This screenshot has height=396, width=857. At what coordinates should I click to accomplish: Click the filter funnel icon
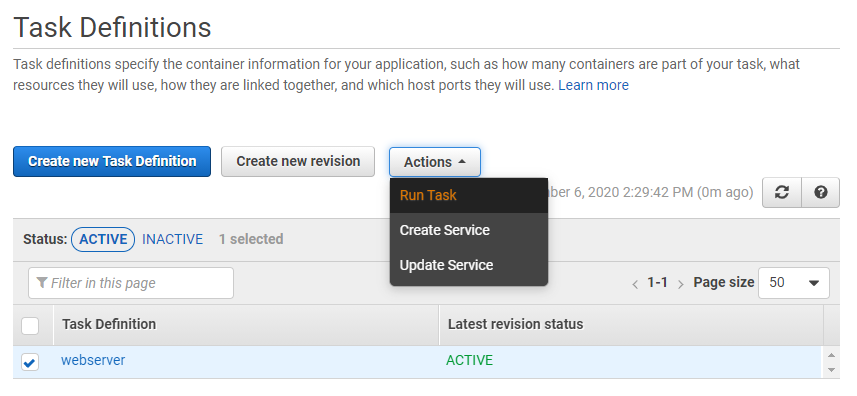pos(42,282)
